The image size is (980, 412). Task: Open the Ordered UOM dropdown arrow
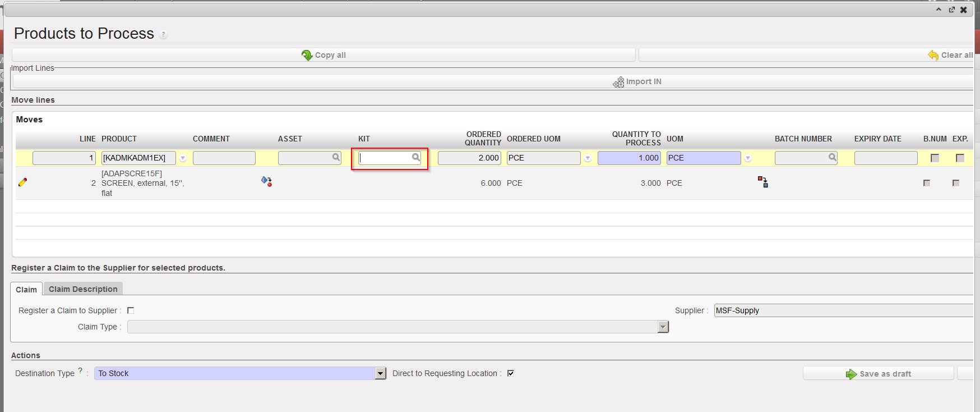point(588,158)
